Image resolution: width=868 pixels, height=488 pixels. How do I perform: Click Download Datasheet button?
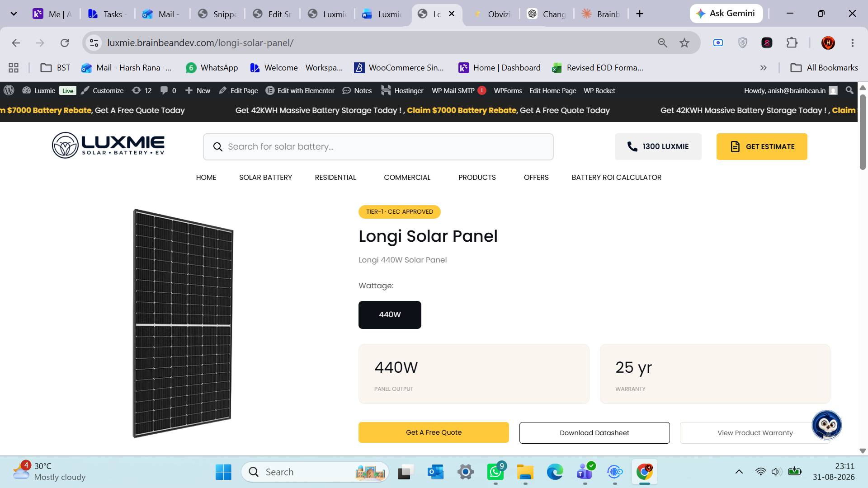(x=594, y=433)
